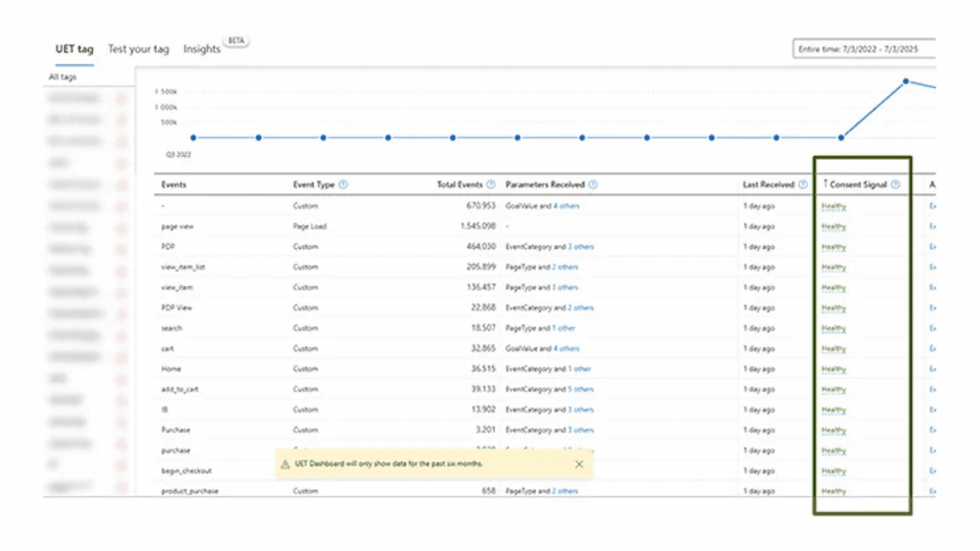Select the view_item_list event name

183,267
